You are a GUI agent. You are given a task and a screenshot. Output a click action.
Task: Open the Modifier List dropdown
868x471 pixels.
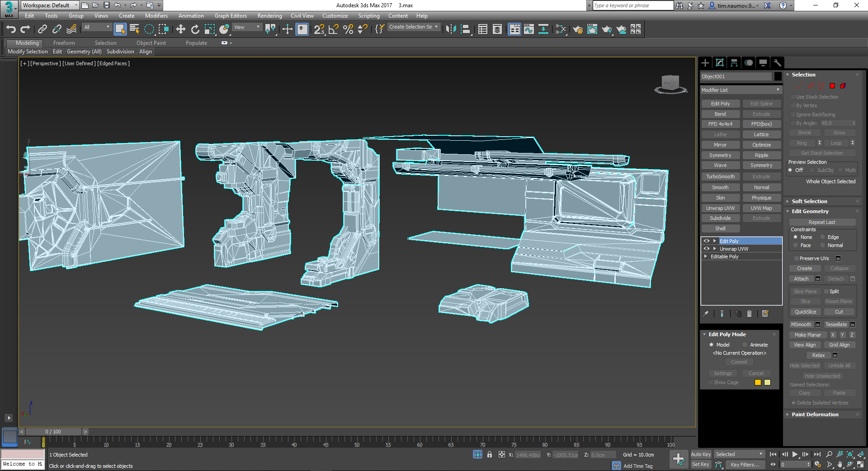[x=741, y=90]
